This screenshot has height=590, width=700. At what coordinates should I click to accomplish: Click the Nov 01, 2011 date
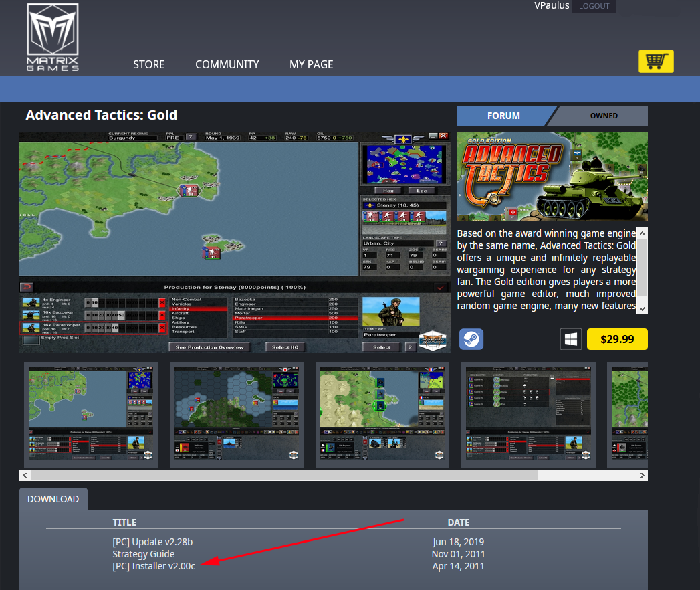tap(458, 554)
